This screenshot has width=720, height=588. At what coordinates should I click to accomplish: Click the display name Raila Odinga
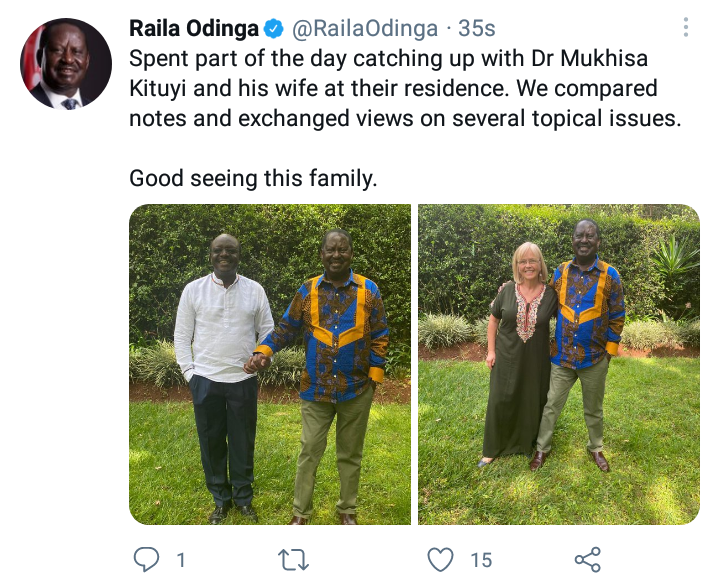(x=194, y=28)
